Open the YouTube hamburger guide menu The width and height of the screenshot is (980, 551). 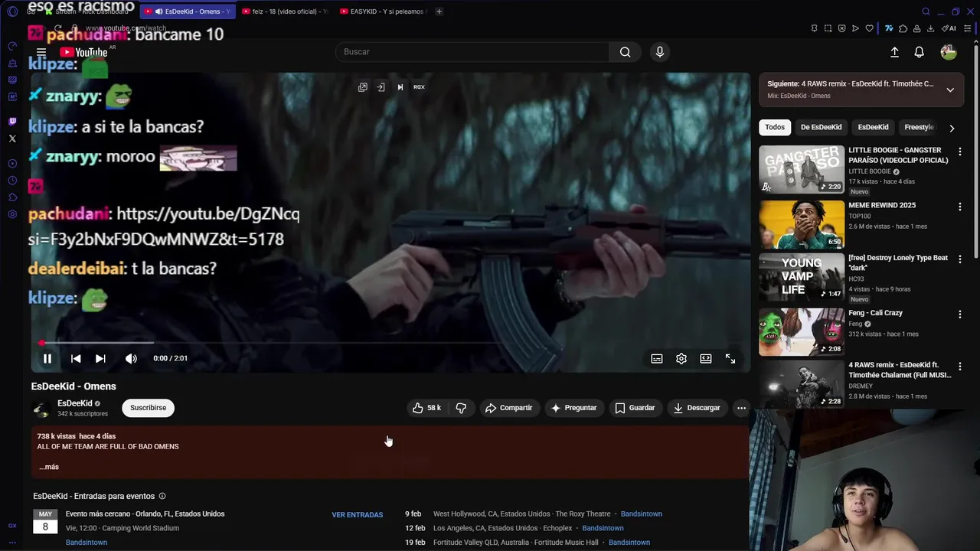pyautogui.click(x=41, y=52)
